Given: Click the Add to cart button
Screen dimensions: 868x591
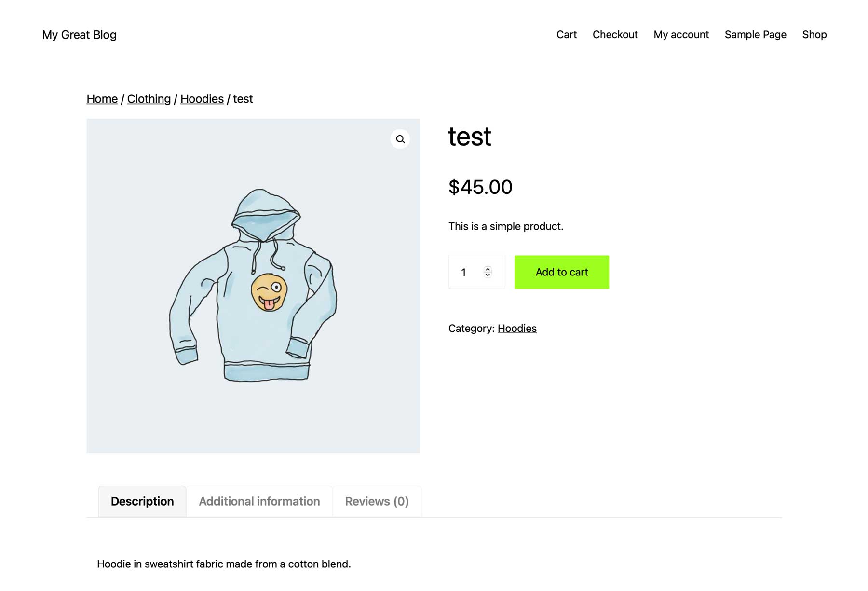Looking at the screenshot, I should coord(561,272).
